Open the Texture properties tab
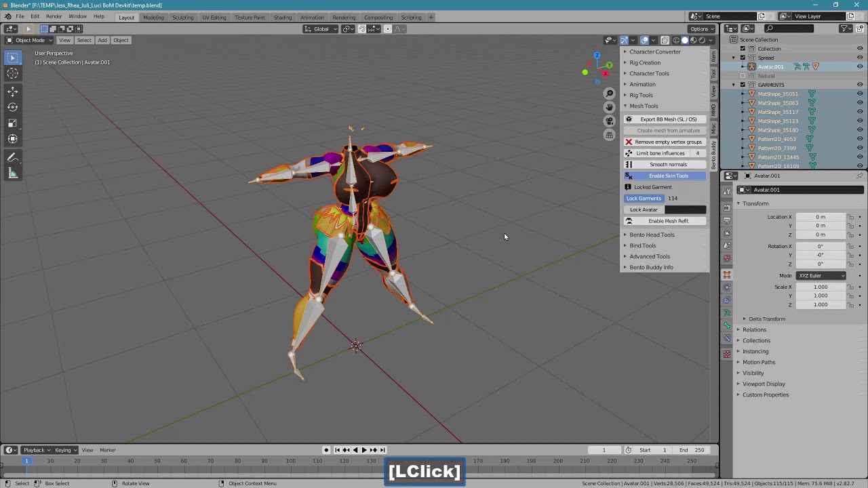This screenshot has height=488, width=868. coord(727,354)
